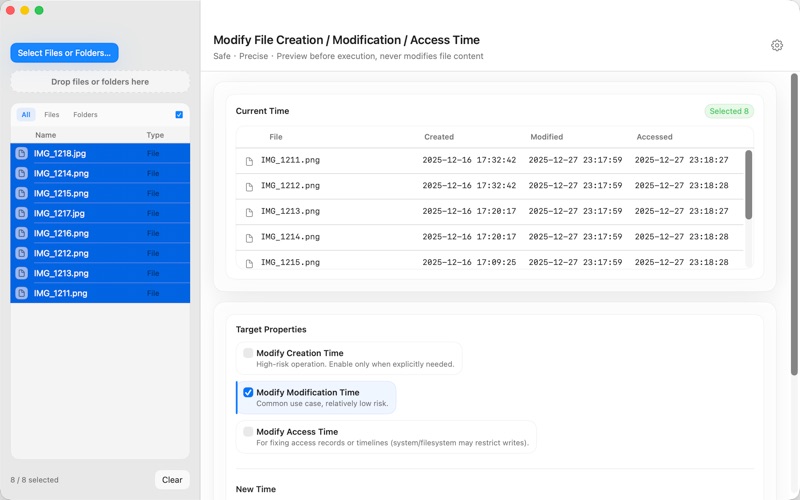Click accessed time of IMG_1212.png row
Screen dimensions: 800x500
681,185
